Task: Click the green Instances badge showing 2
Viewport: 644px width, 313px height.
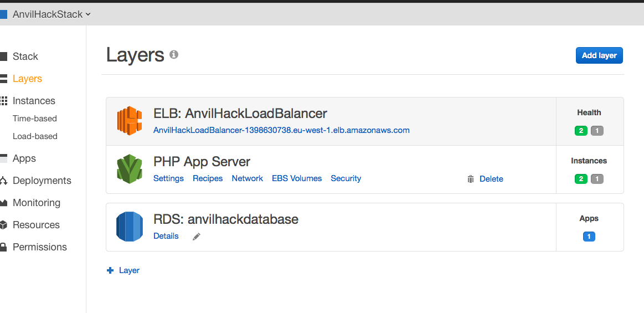Action: [581, 179]
